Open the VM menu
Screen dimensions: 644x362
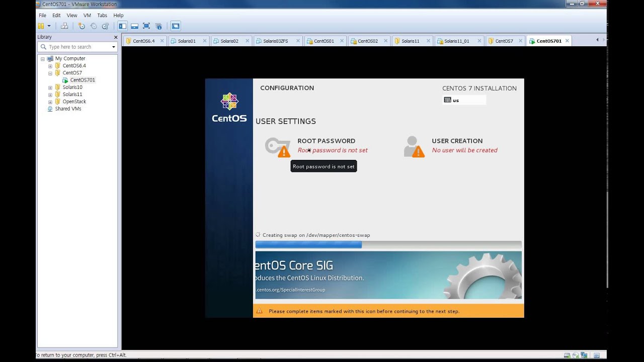[x=87, y=16]
